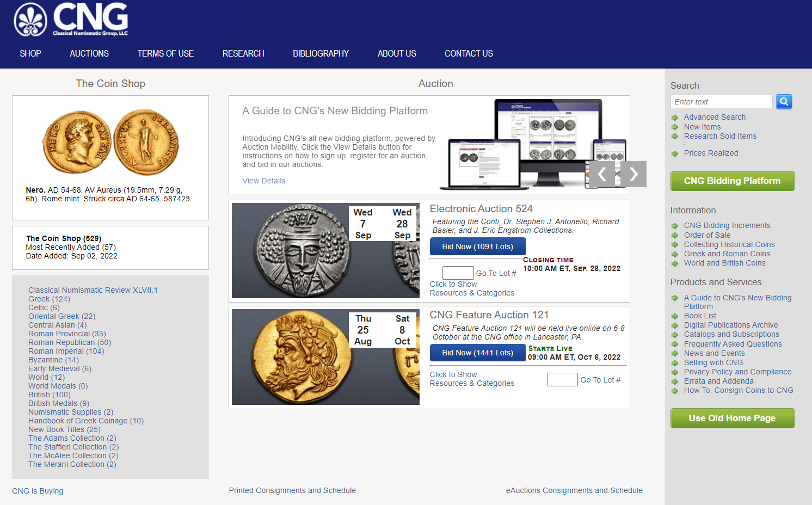812x505 pixels.
Task: Open Electronic Auction 524 title
Action: 481,208
